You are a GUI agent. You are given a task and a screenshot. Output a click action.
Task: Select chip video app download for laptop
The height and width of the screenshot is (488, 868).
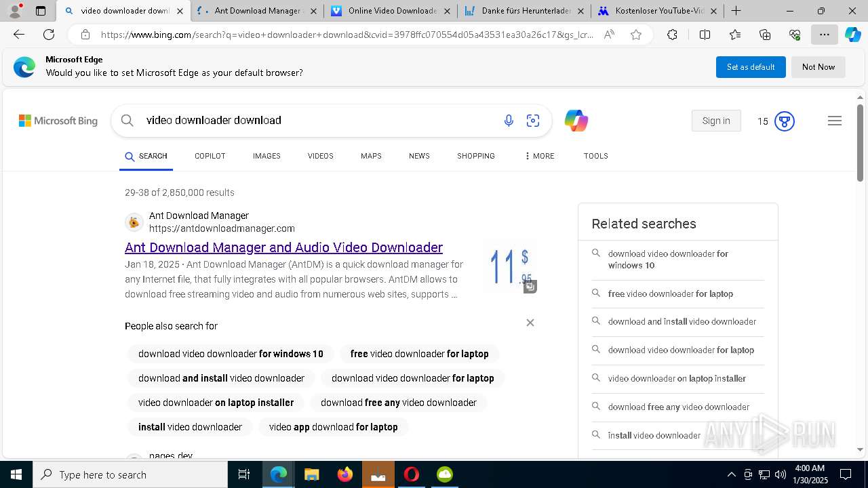click(333, 427)
